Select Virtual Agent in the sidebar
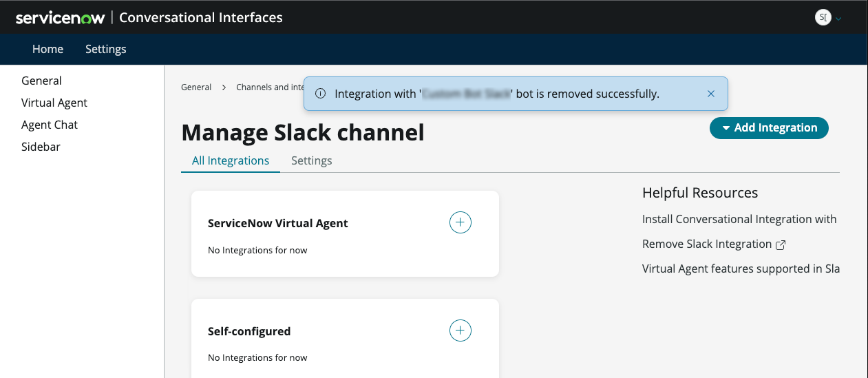Viewport: 868px width, 378px height. click(54, 103)
